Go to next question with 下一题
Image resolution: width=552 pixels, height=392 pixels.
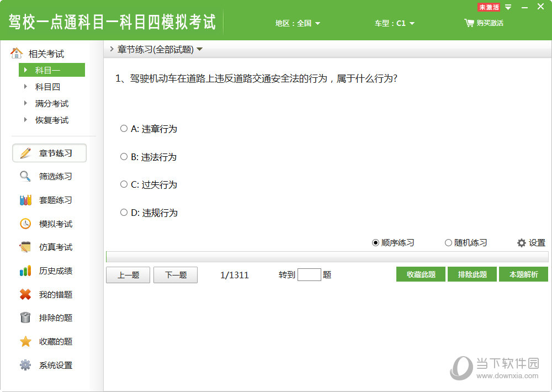(x=176, y=275)
